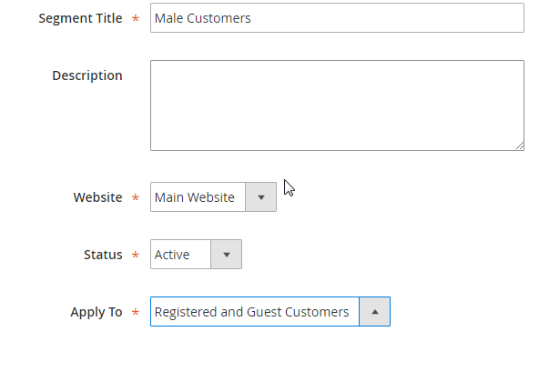Click the Description box resize handle
This screenshot has width=549, height=392.
pyautogui.click(x=519, y=145)
